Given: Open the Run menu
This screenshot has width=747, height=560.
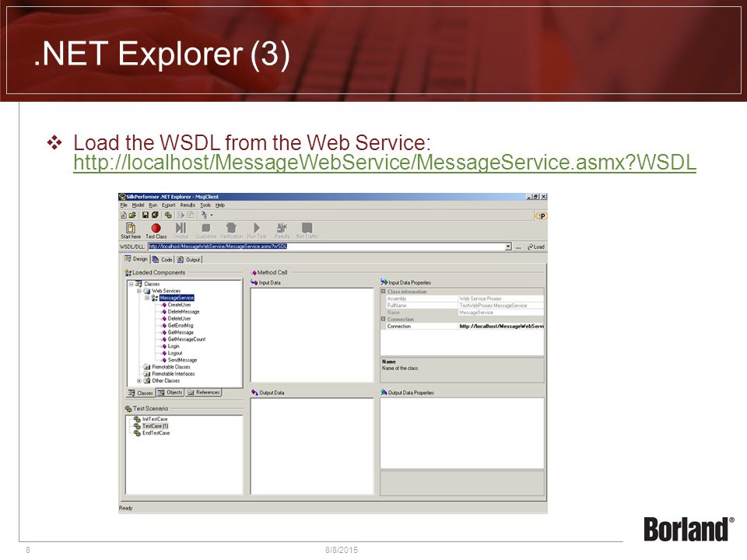Looking at the screenshot, I should (153, 205).
